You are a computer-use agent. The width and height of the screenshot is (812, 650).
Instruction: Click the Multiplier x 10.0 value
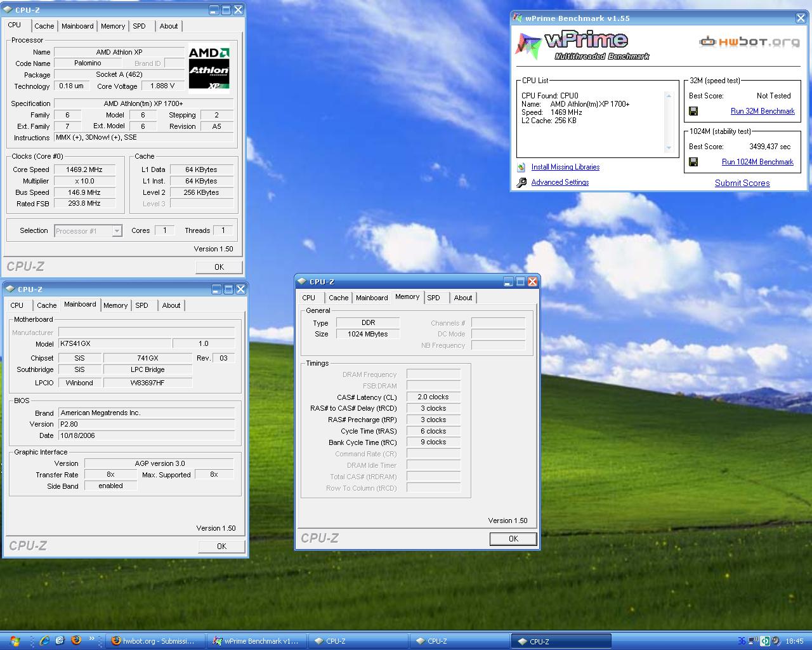(84, 182)
